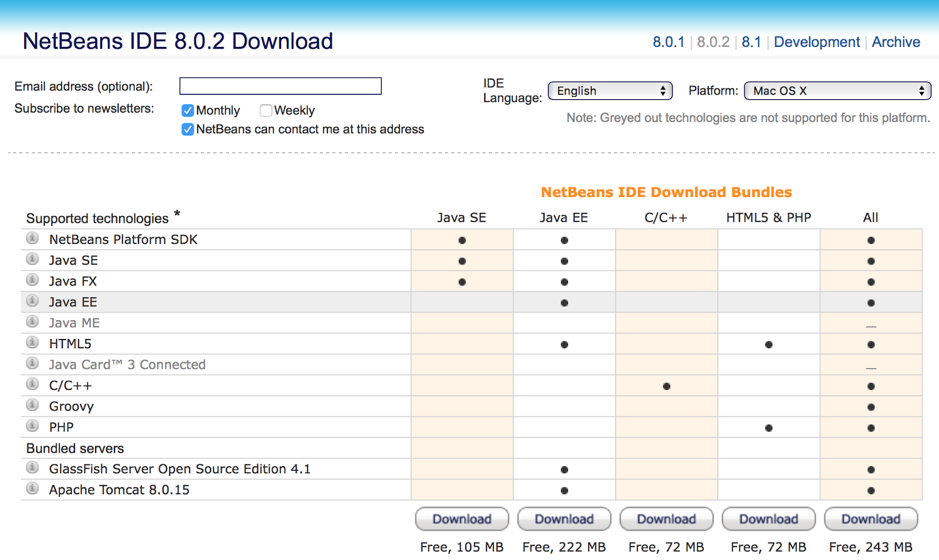Uncheck the Monthly newsletter checkbox
939x560 pixels.
coord(187,110)
